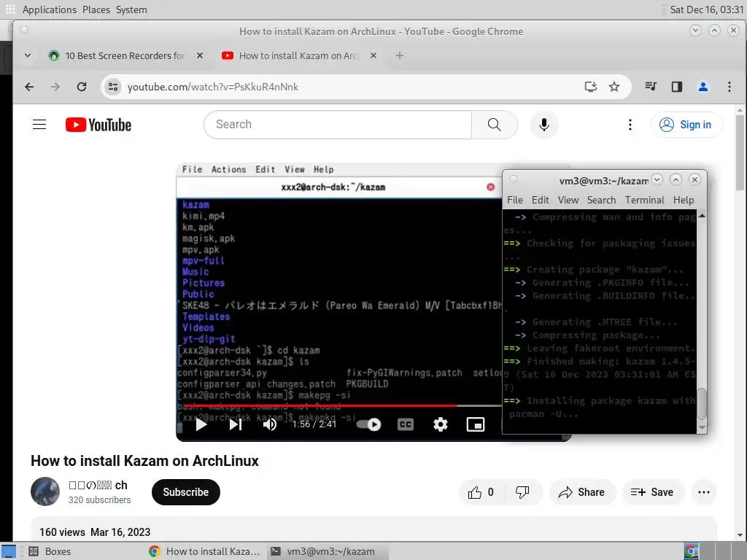Viewport: 747px width, 560px height.
Task: Toggle autoplay switch in player
Action: click(368, 424)
